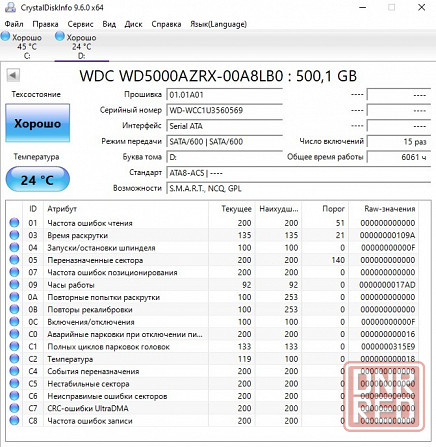Click the Serial ATA interface field

pyautogui.click(x=224, y=126)
